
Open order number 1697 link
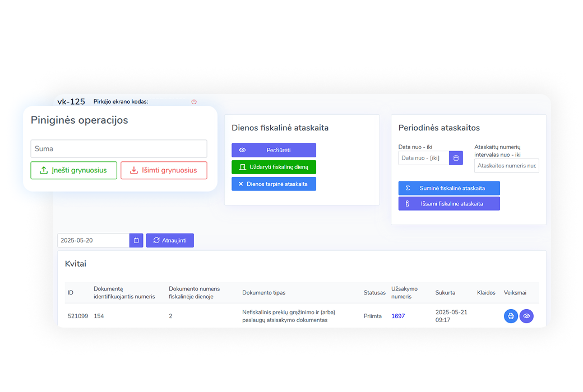coord(398,316)
